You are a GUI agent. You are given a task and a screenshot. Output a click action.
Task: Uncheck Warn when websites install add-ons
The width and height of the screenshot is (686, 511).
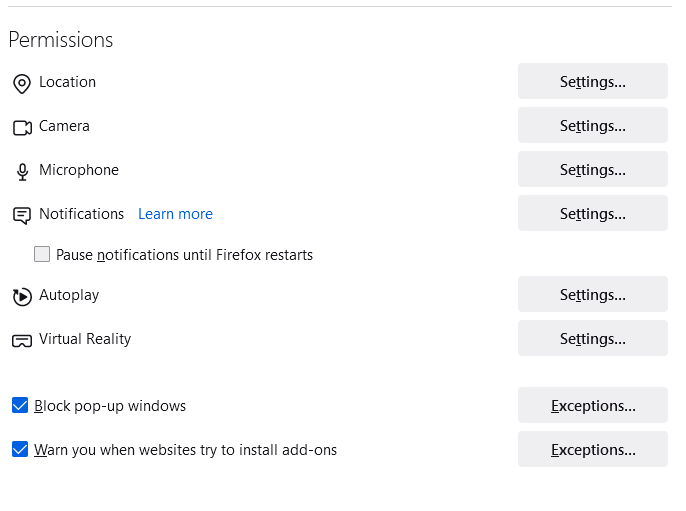pos(20,449)
